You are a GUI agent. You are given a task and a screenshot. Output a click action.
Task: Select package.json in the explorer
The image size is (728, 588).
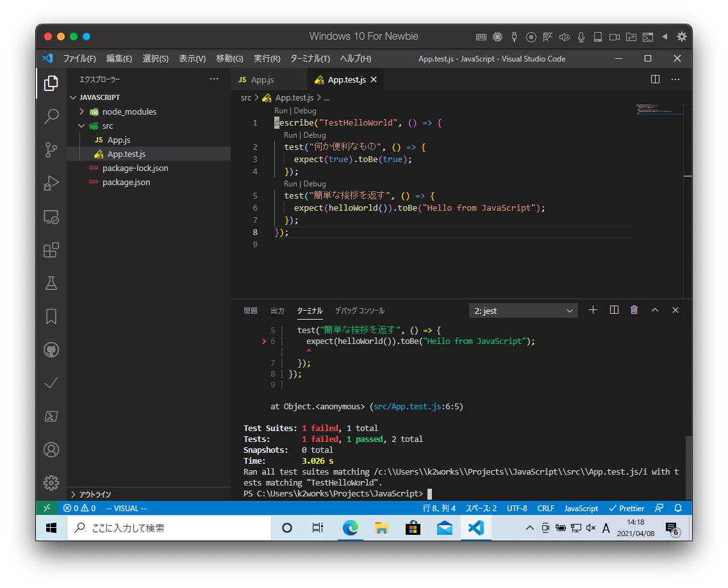(x=126, y=182)
